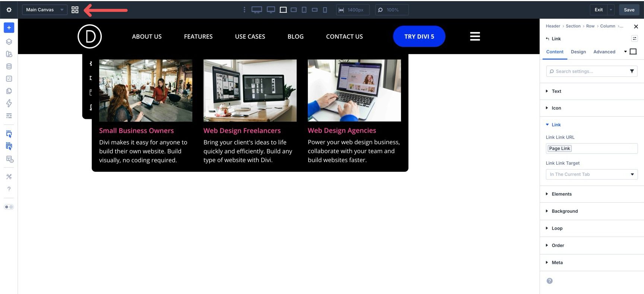This screenshot has width=644, height=294.
Task: Click Web Design Agencies heading
Action: coord(342,130)
